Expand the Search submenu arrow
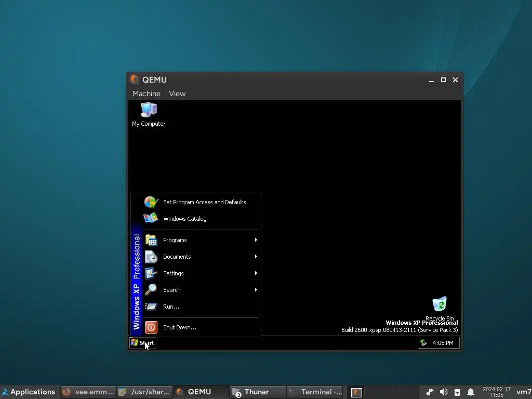Image resolution: width=532 pixels, height=399 pixels. click(256, 290)
